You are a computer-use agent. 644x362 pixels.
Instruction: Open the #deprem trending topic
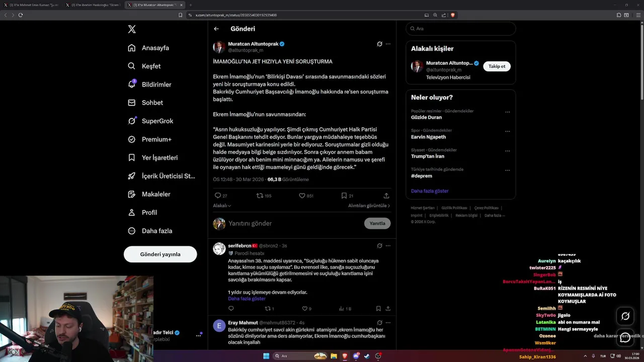pyautogui.click(x=422, y=176)
